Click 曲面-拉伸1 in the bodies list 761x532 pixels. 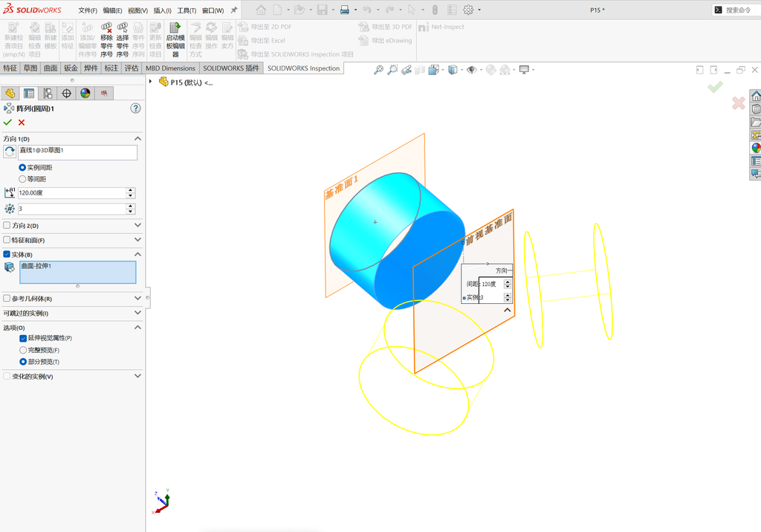[x=36, y=266]
